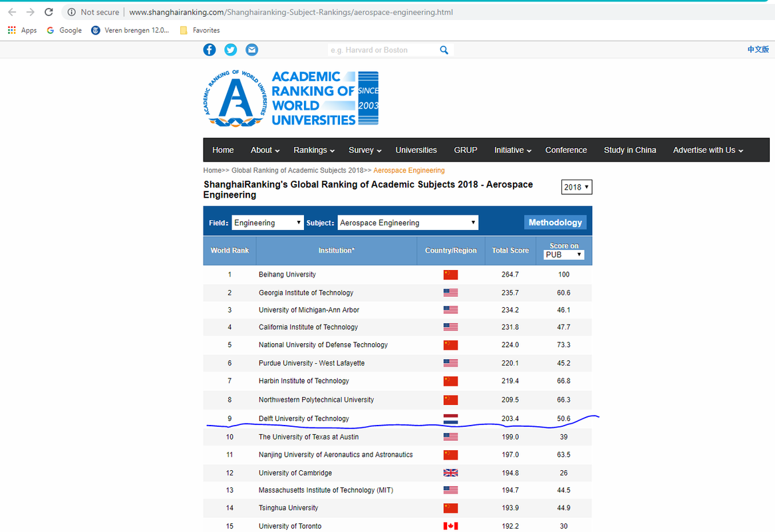Viewport: 775px width, 532px height.
Task: Expand the Rankings menu
Action: 314,150
